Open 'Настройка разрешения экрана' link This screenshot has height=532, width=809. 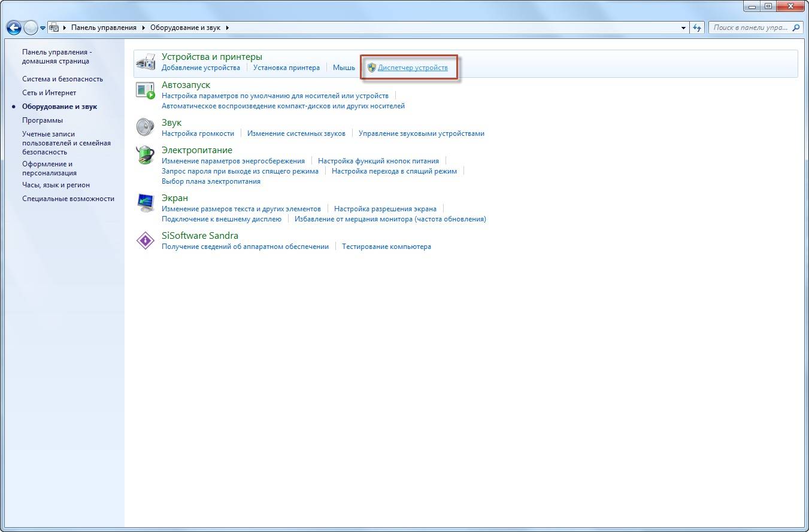(x=385, y=209)
